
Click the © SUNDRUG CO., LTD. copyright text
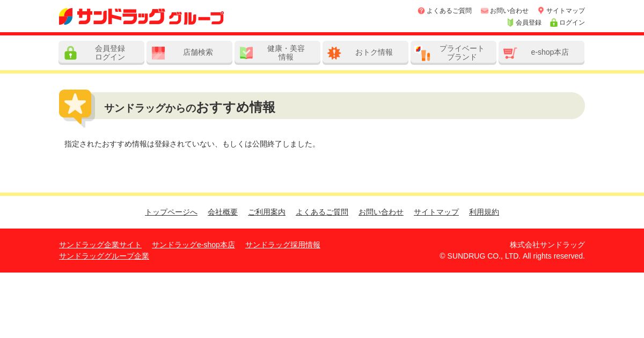click(512, 256)
